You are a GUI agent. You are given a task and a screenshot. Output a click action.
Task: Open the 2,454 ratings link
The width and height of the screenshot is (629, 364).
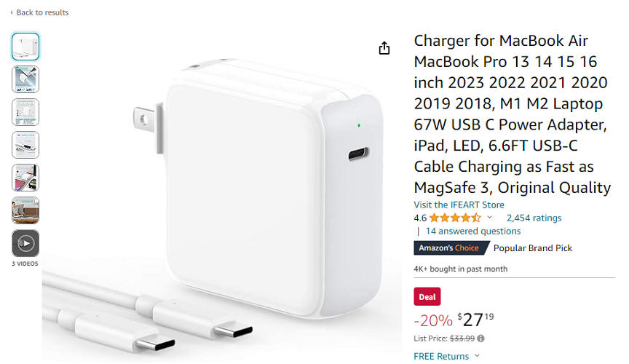click(534, 218)
